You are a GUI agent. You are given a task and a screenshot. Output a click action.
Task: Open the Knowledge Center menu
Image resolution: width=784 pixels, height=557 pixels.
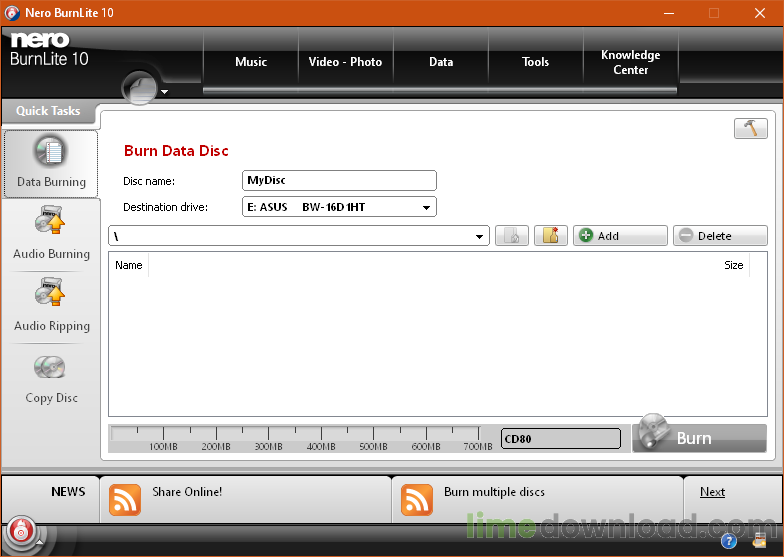pos(630,62)
